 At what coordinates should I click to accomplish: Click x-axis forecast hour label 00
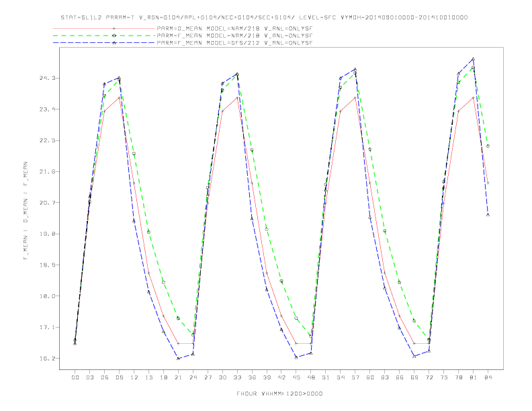pyautogui.click(x=75, y=377)
